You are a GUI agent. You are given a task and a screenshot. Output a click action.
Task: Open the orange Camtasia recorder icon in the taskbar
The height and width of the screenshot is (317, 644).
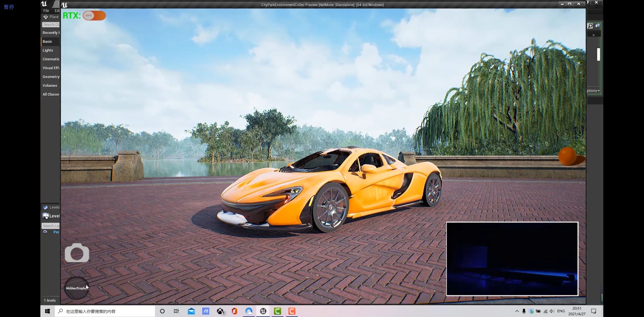coord(292,311)
